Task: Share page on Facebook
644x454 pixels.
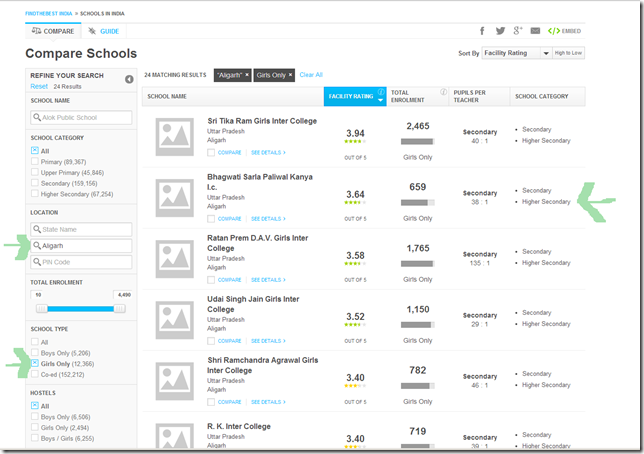Action: point(482,31)
